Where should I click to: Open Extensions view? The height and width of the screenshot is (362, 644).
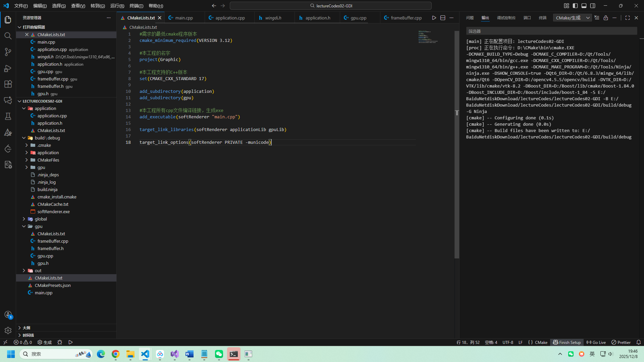pyautogui.click(x=8, y=84)
